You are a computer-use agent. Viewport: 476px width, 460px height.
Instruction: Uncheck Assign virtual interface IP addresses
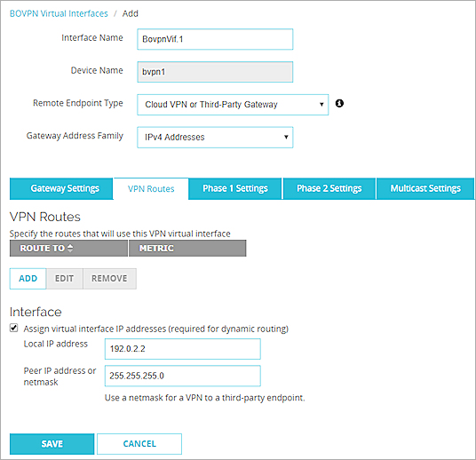pos(13,328)
